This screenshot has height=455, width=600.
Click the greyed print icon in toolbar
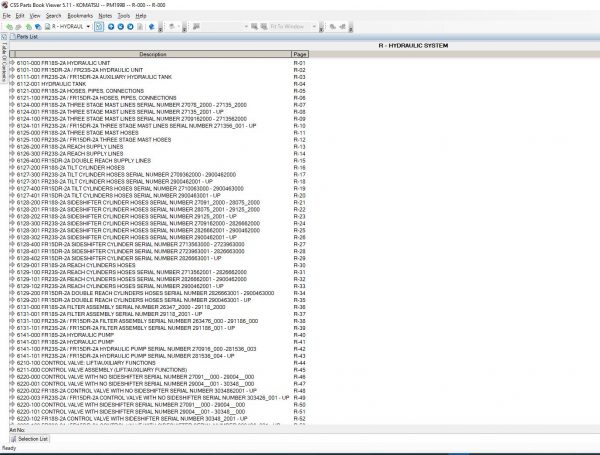[x=172, y=27]
